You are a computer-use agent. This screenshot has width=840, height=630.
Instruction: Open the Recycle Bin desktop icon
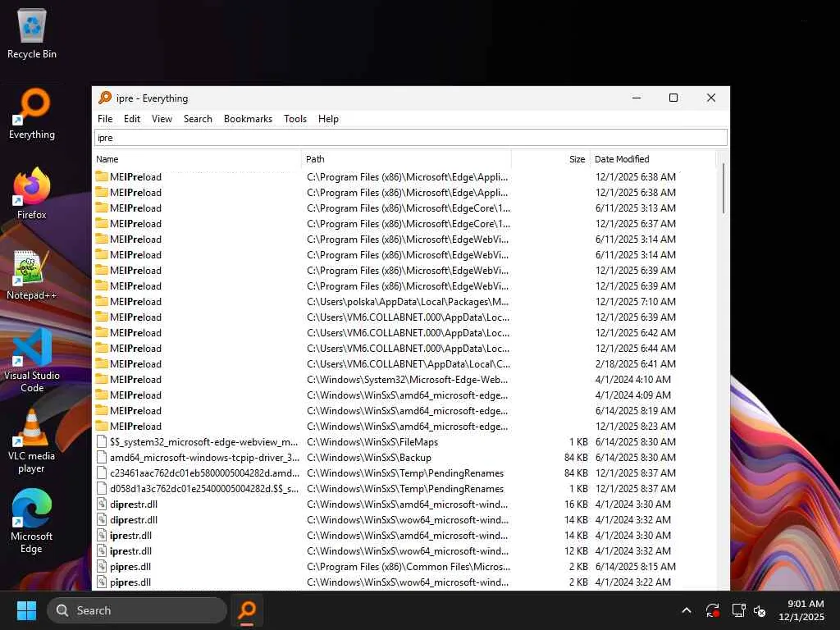coord(32,34)
